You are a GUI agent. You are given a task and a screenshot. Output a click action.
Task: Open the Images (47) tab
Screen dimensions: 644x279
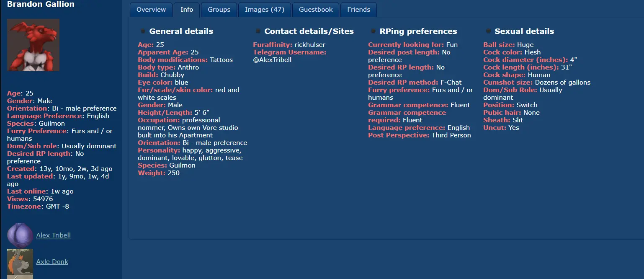pos(265,10)
